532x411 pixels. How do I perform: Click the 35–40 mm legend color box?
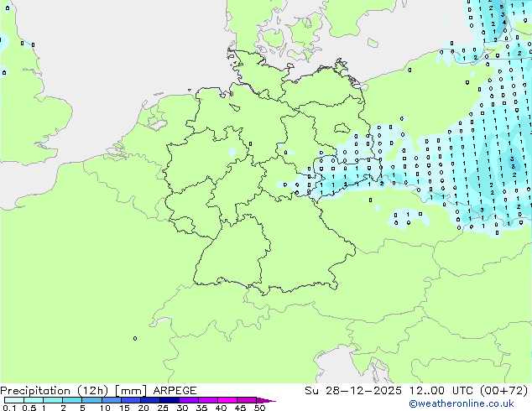pyautogui.click(x=208, y=400)
